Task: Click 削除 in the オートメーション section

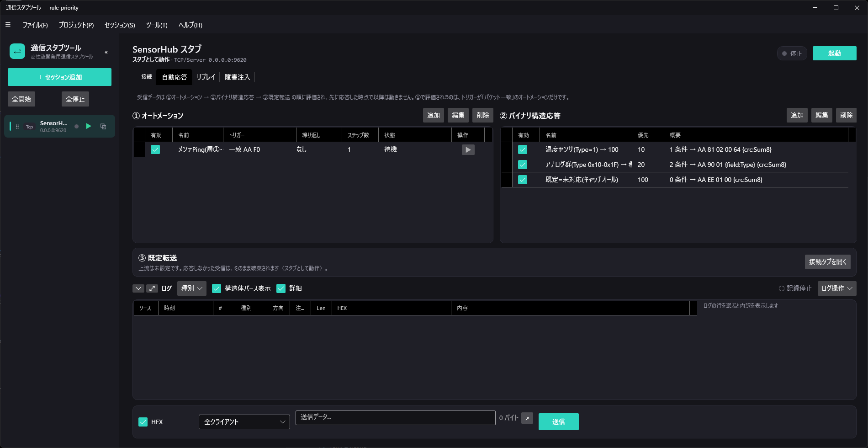Action: (x=483, y=115)
